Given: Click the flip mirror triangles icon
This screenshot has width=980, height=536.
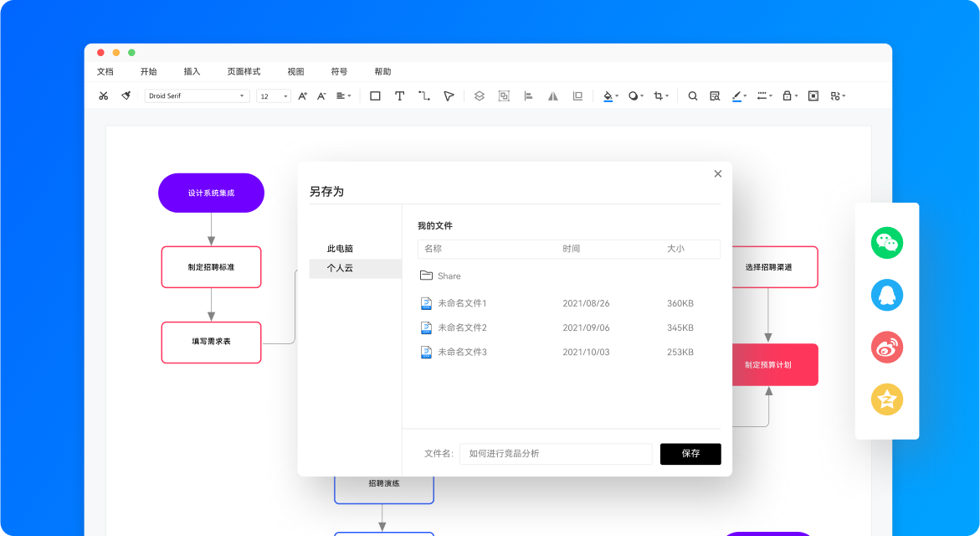Looking at the screenshot, I should [552, 95].
